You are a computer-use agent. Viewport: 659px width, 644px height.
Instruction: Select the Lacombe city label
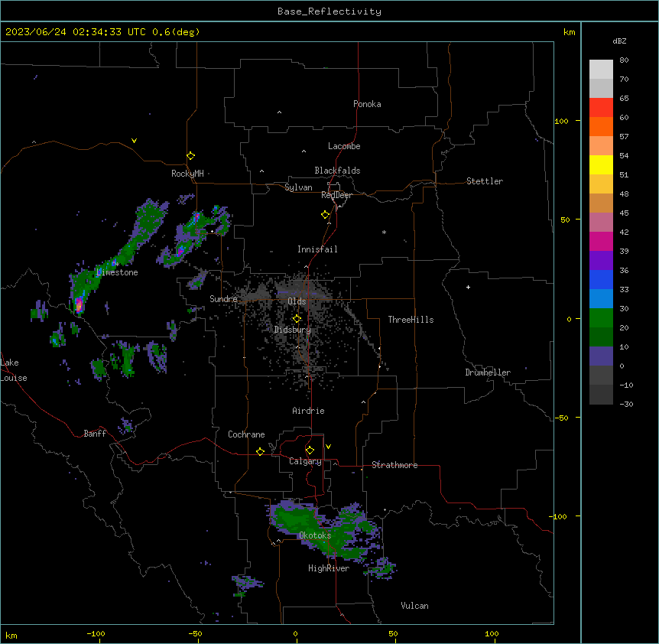click(344, 146)
